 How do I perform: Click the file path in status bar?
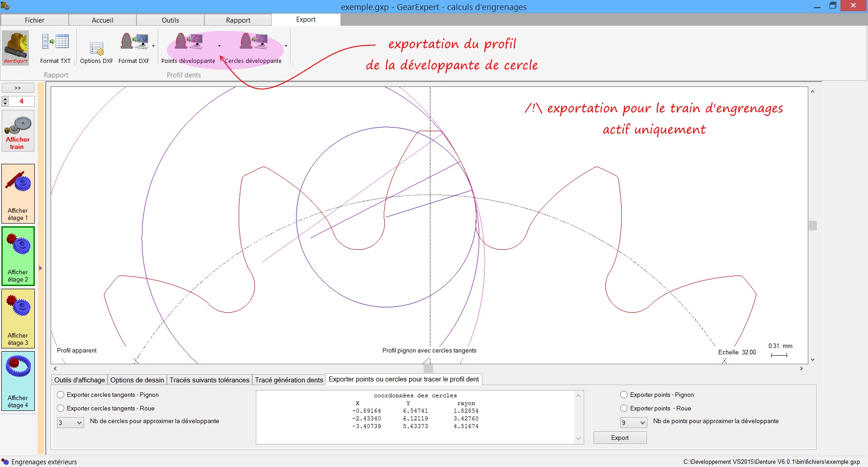pos(772,462)
